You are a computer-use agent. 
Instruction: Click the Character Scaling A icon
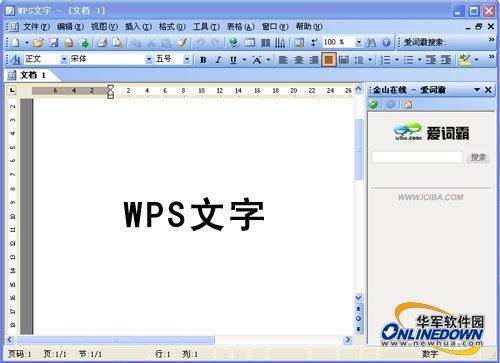tap(257, 60)
